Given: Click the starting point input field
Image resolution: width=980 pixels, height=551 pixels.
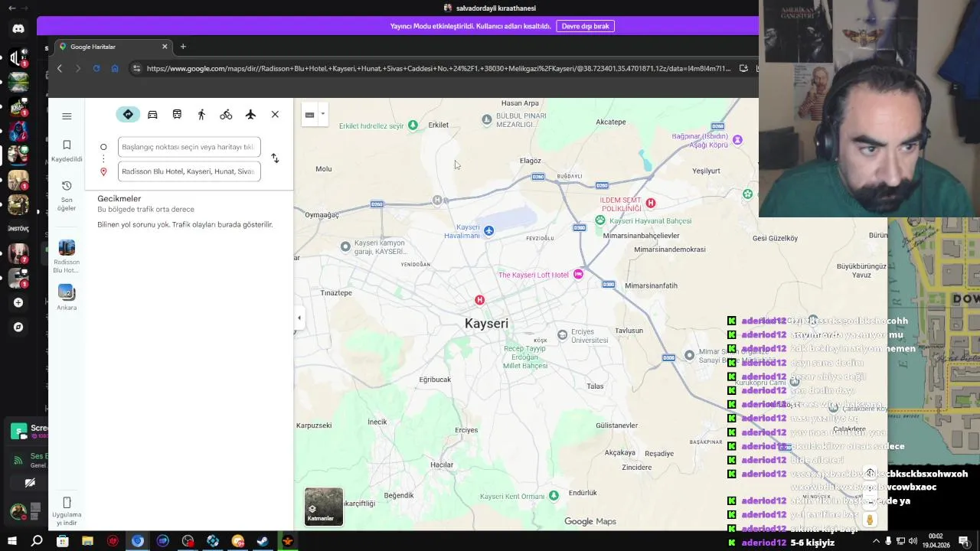Looking at the screenshot, I should 189,147.
